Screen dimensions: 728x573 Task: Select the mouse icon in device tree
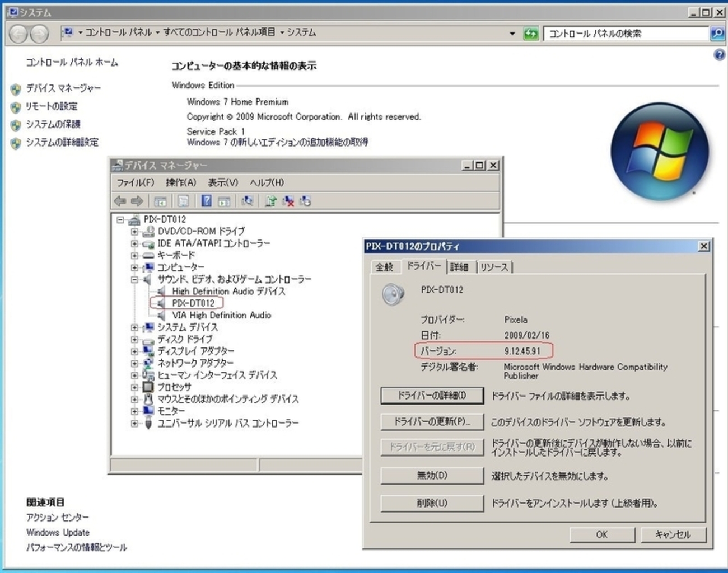coord(148,399)
